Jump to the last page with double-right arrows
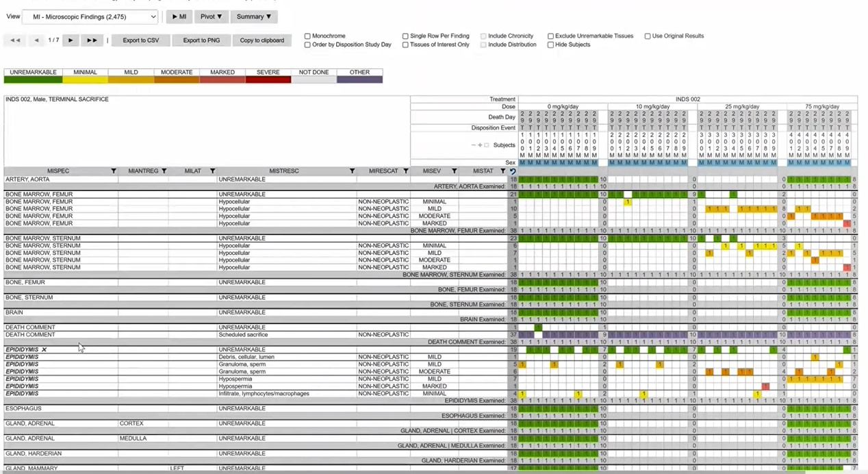 click(x=91, y=40)
